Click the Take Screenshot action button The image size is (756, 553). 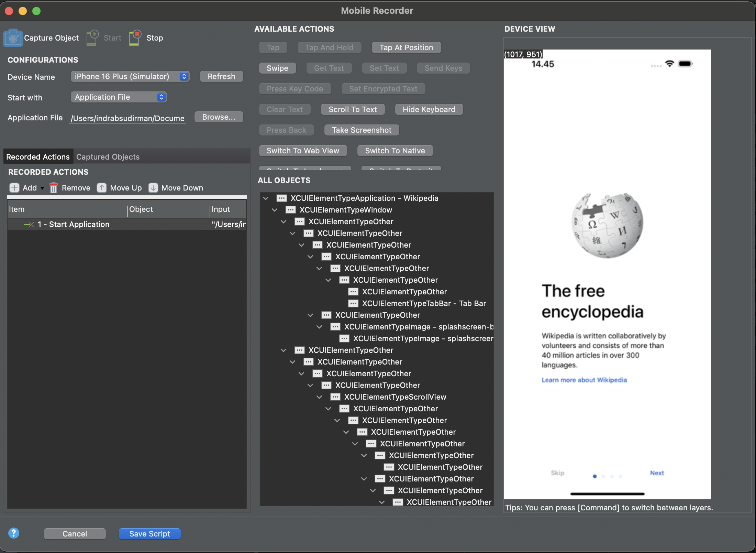pyautogui.click(x=362, y=130)
